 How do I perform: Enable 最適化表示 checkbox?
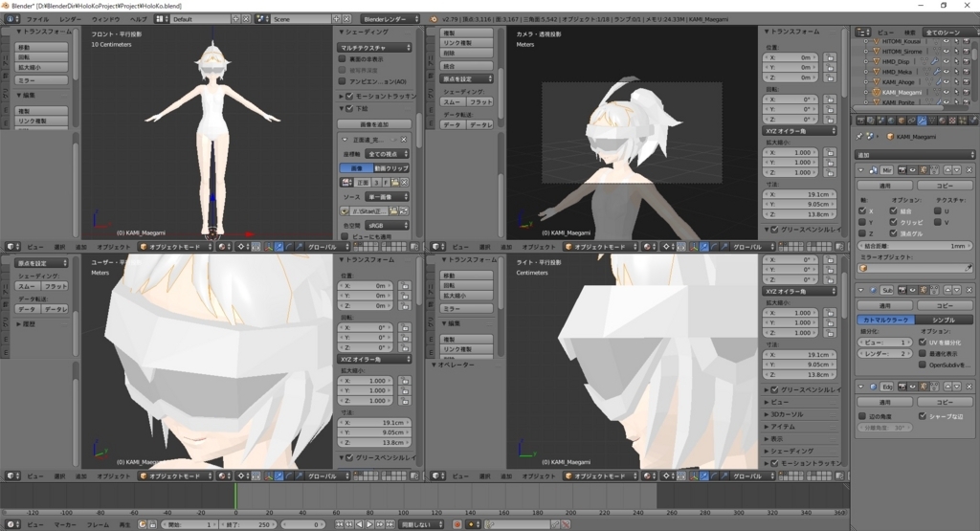[x=923, y=353]
